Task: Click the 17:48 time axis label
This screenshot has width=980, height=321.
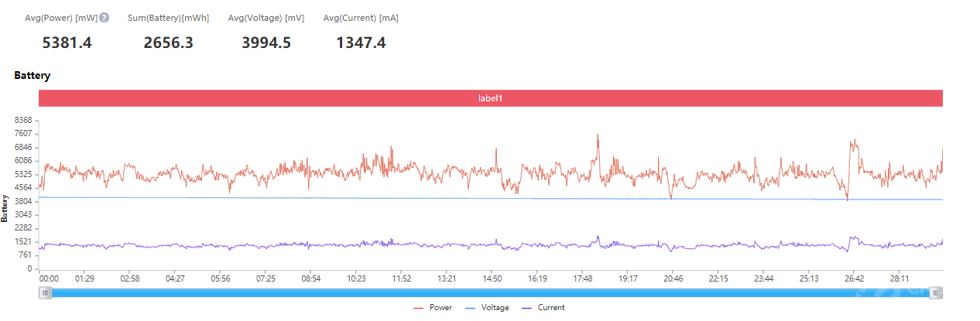Action: [x=583, y=278]
